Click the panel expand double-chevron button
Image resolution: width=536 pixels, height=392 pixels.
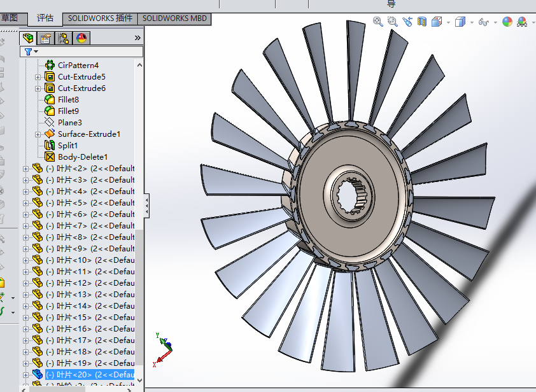(x=138, y=38)
